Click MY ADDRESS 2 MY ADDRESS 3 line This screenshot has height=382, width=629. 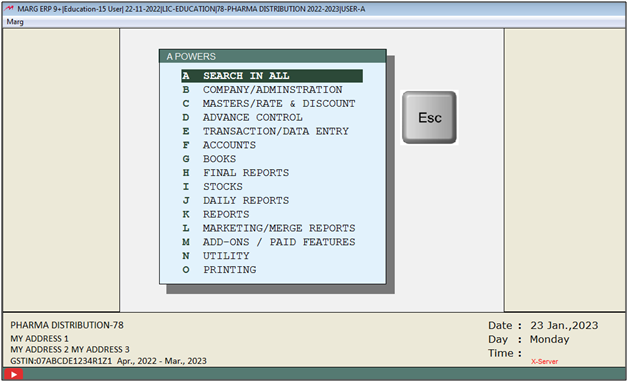70,349
